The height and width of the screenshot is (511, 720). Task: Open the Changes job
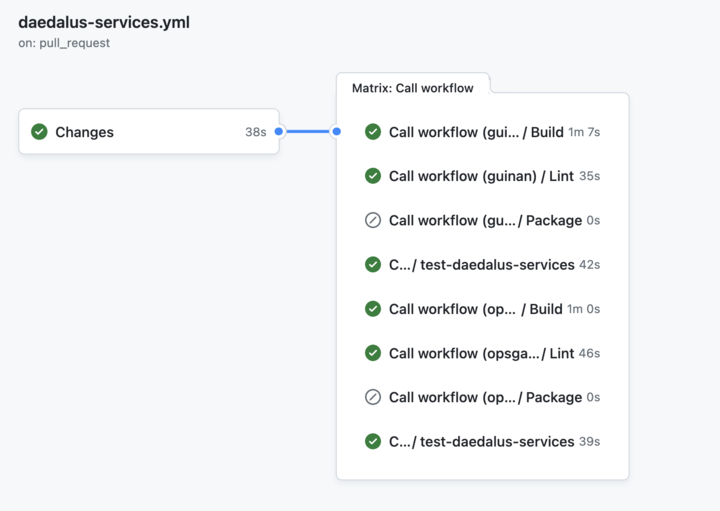[x=148, y=132]
